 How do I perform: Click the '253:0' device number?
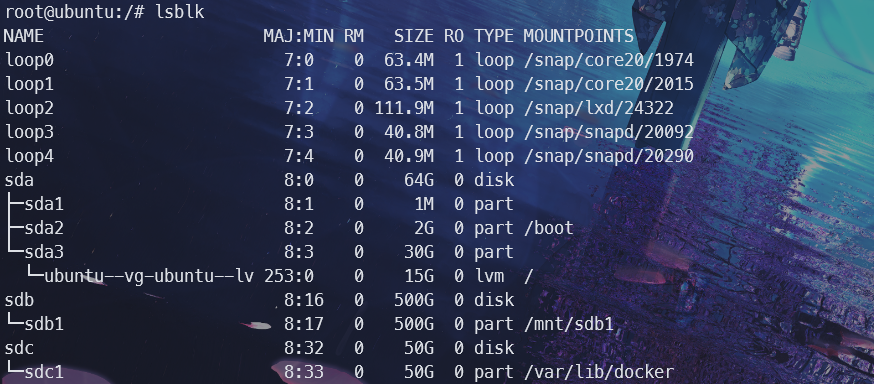[289, 276]
